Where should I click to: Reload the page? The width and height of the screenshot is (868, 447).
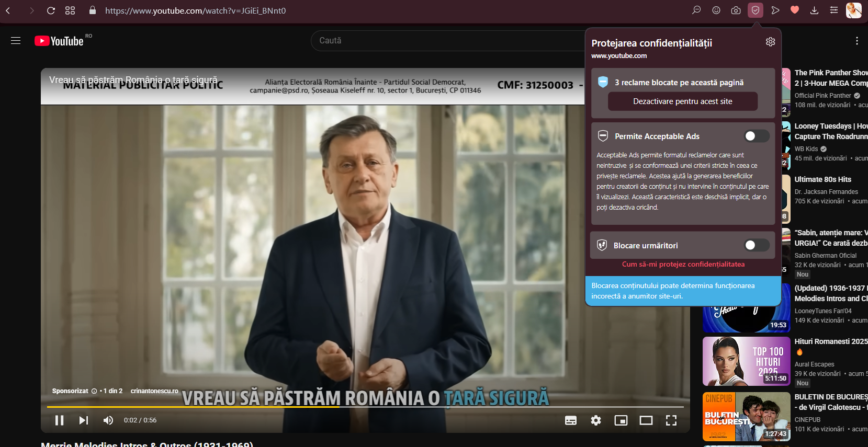tap(51, 10)
